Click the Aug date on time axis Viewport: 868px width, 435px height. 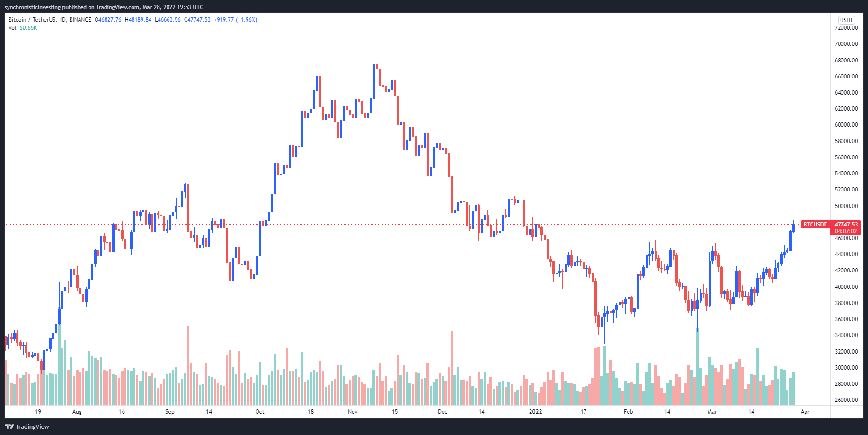click(x=77, y=412)
